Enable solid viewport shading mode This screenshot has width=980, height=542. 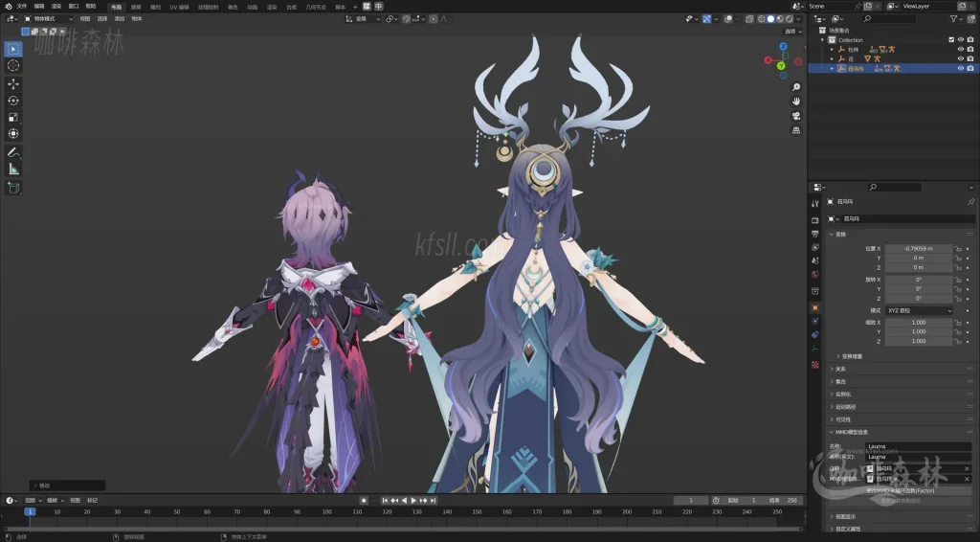coord(770,19)
